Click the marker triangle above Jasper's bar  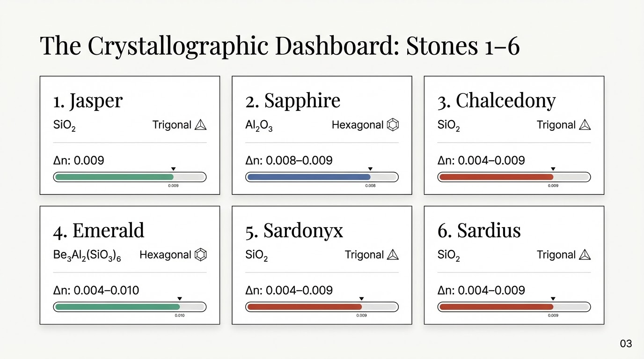173,169
